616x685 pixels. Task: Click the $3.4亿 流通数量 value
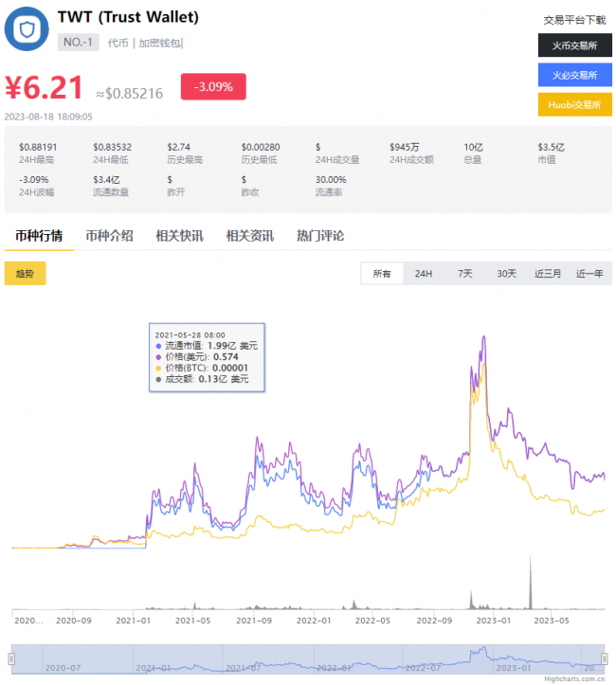coord(106,180)
